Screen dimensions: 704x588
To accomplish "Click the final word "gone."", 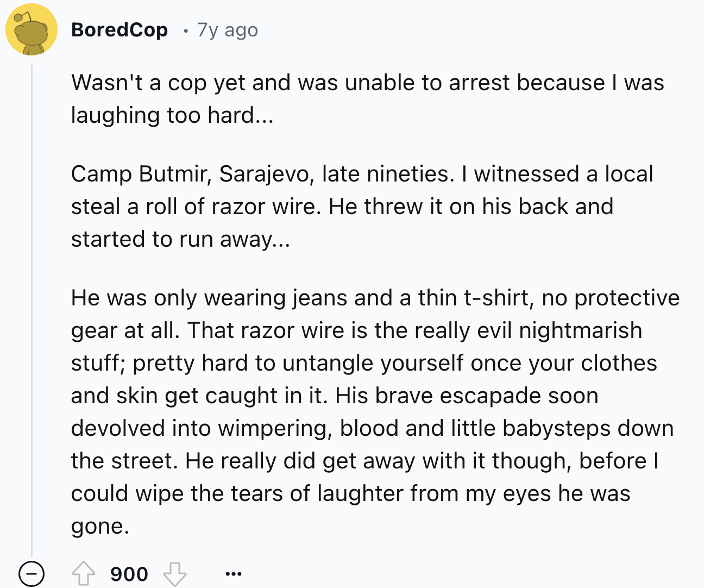I will coord(100,526).
